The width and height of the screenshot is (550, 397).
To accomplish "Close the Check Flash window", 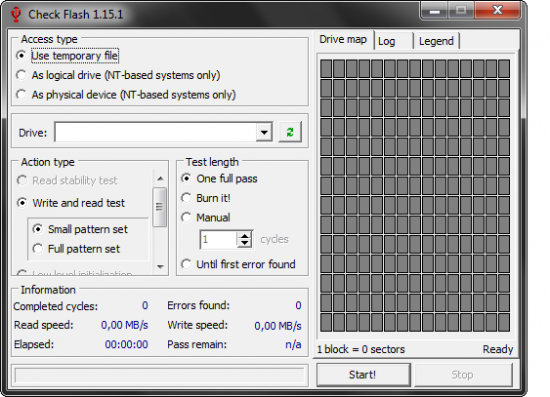I will coord(497,11).
